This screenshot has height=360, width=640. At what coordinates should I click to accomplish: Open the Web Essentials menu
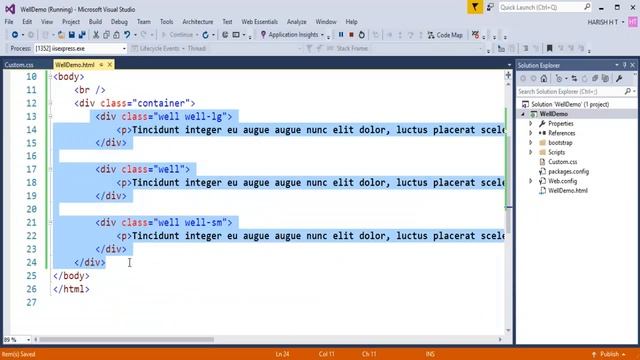point(260,22)
